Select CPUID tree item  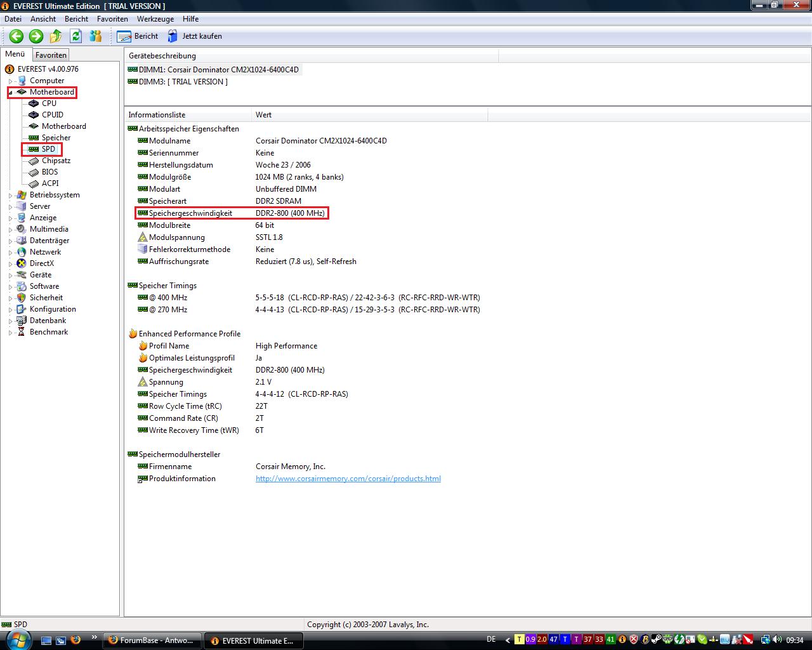53,115
